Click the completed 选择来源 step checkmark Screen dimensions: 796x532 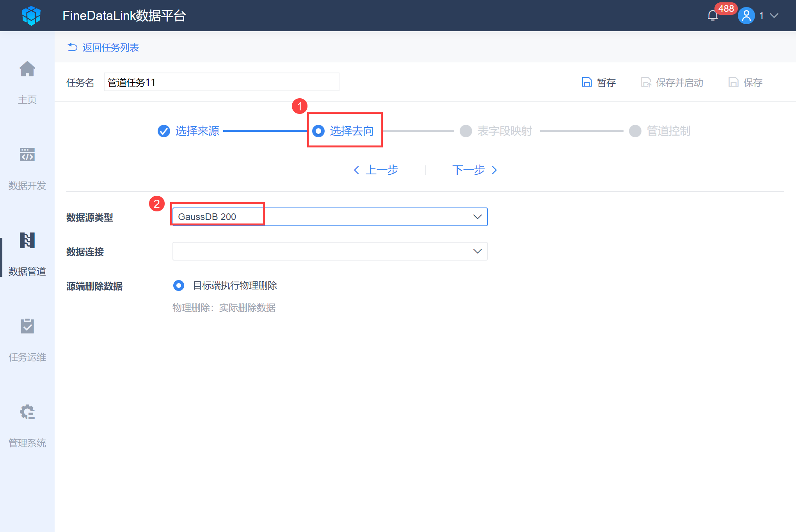click(164, 131)
